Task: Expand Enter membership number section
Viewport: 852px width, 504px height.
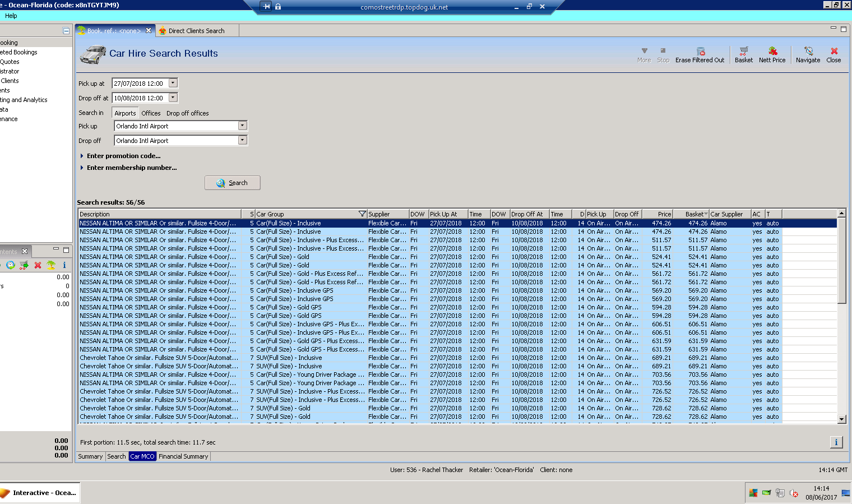Action: [128, 168]
